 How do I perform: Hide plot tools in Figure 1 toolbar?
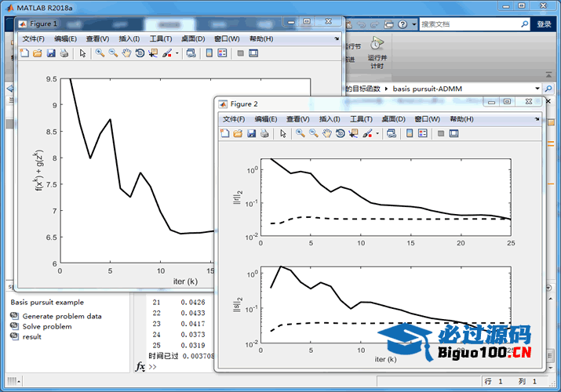pos(240,53)
